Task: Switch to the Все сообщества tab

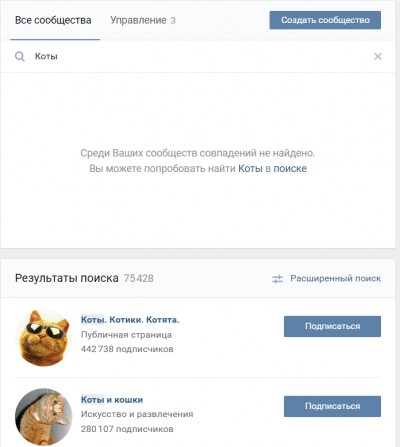Action: [x=53, y=20]
